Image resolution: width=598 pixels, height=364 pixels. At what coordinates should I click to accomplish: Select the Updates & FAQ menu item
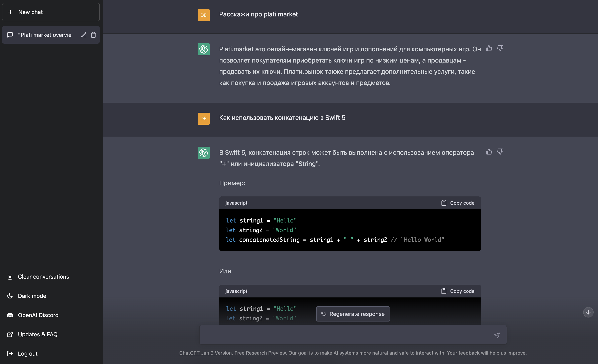tap(38, 334)
